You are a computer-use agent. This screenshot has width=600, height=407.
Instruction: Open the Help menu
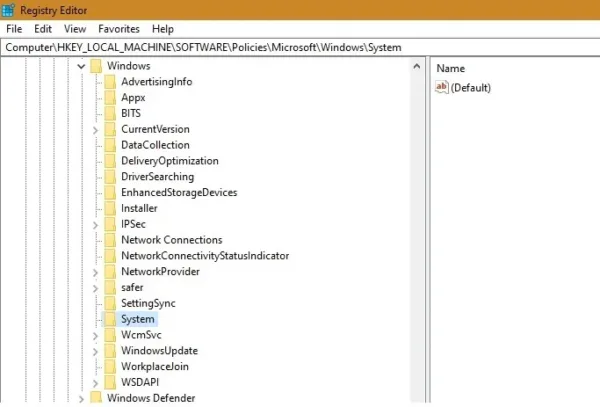click(163, 29)
